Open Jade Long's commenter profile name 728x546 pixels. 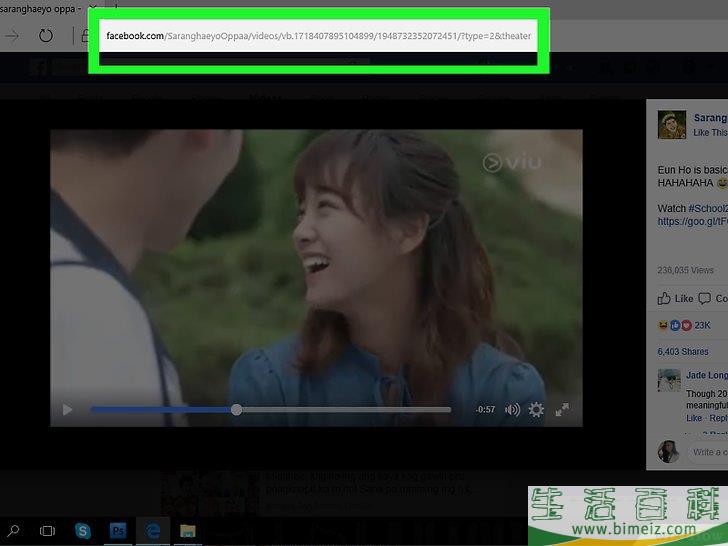707,375
